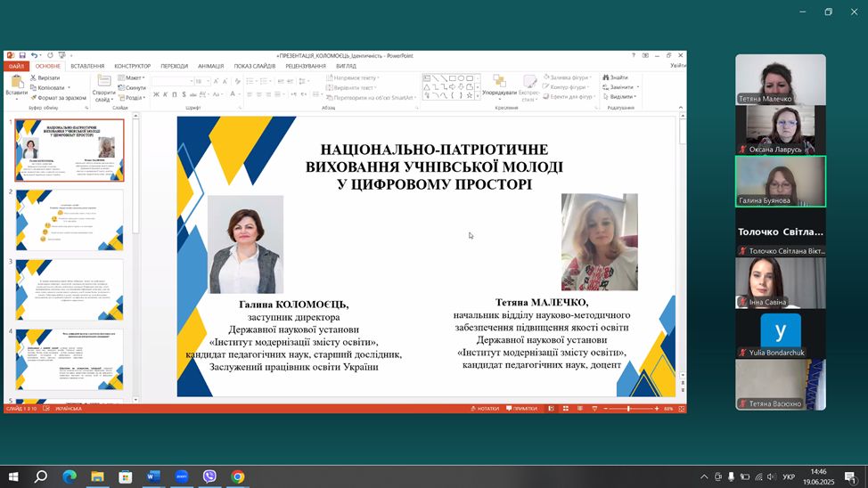Open Viber from the Windows taskbar

pos(209,476)
